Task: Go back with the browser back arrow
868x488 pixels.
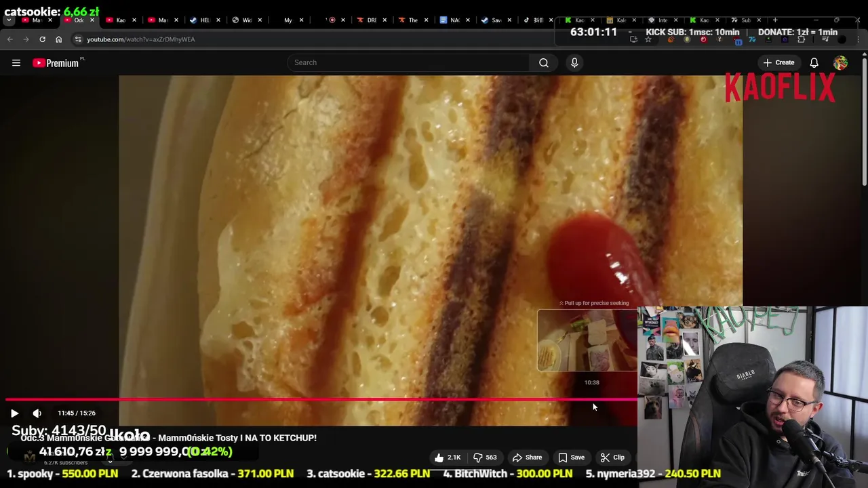Action: click(10, 39)
